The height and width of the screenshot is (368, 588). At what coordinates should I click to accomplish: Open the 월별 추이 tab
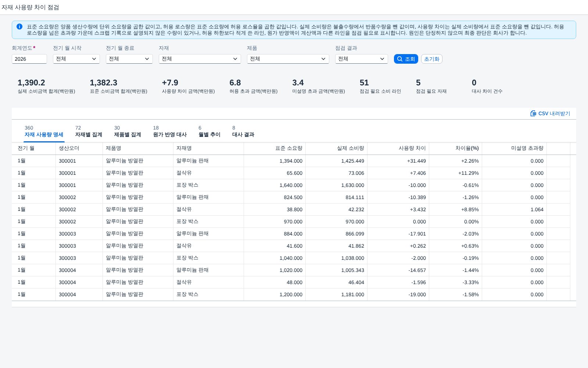click(x=209, y=131)
